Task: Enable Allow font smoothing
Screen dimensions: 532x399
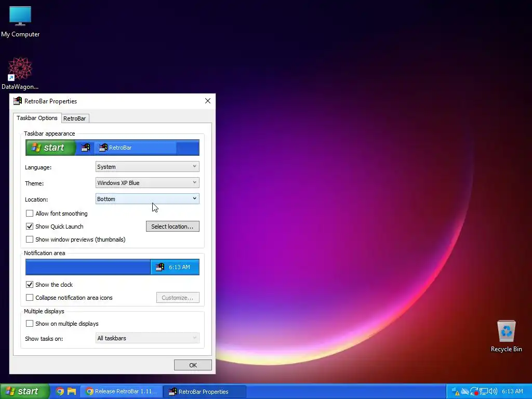Action: click(30, 214)
